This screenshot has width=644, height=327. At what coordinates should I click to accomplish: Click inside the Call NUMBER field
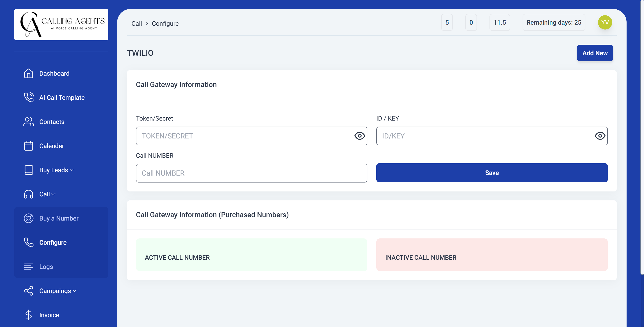252,173
